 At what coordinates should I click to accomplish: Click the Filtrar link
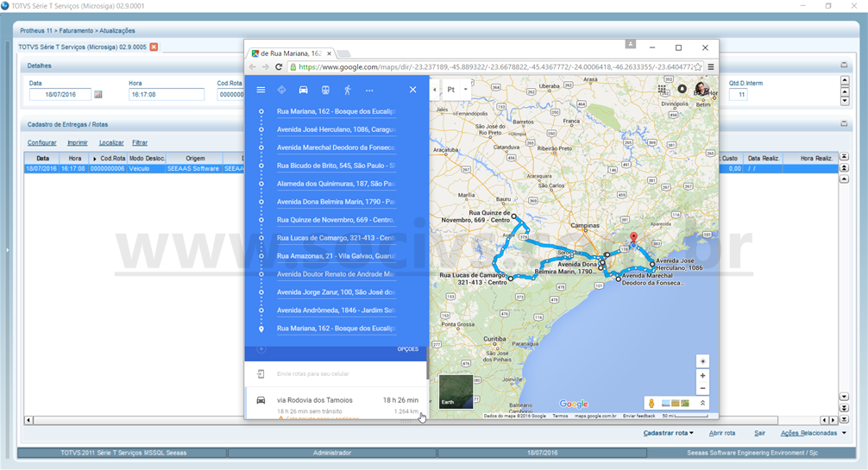pyautogui.click(x=140, y=143)
